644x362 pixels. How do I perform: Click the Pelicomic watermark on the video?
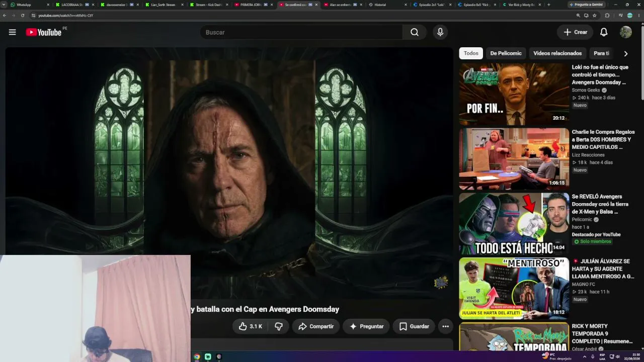(x=441, y=283)
